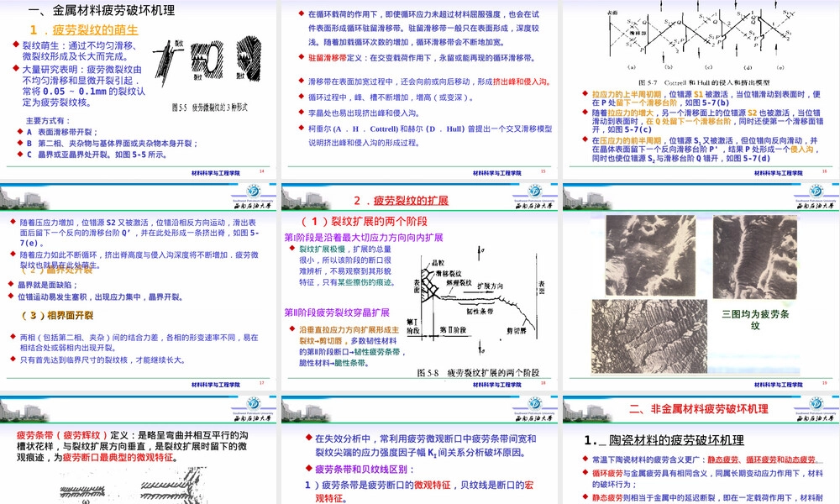Select line '第Ⅱ阶段疲劳裂纹穿晶扩展'

pos(337,312)
